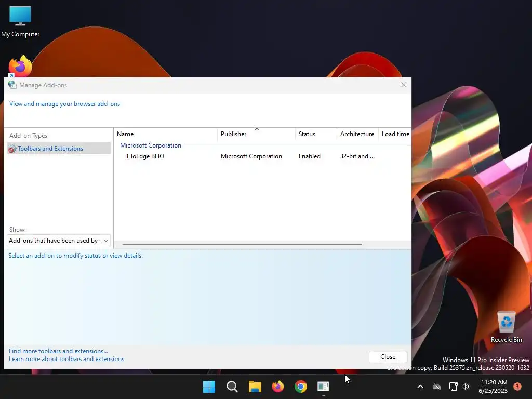Viewport: 532px width, 399px height.
Task: Open network status tray icon
Action: click(x=453, y=387)
